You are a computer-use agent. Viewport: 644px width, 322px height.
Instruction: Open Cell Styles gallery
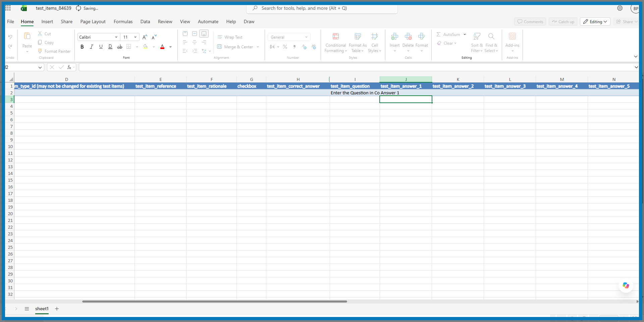(375, 42)
